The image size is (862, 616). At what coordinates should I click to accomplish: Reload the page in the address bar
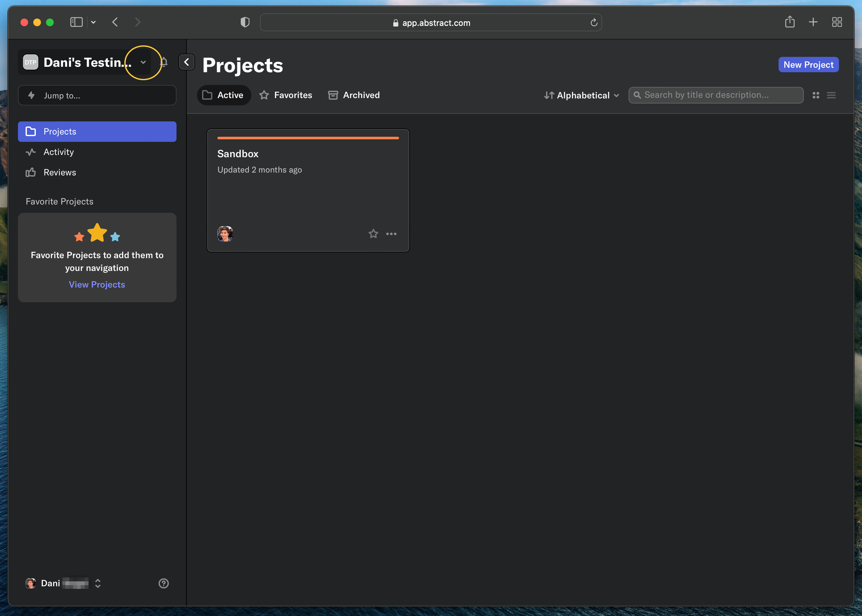point(594,23)
